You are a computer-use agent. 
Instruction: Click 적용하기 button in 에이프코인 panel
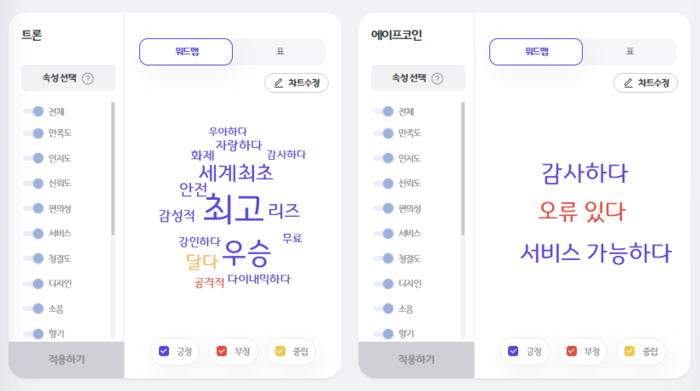pyautogui.click(x=416, y=360)
